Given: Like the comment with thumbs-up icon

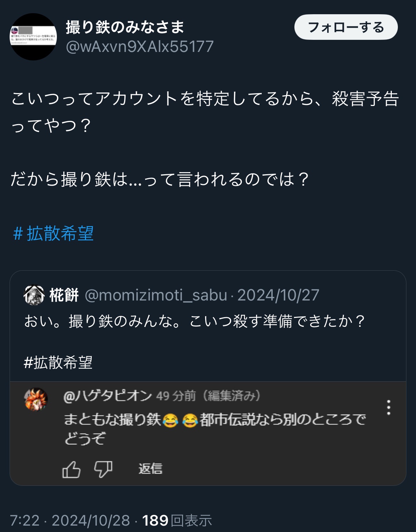Looking at the screenshot, I should 71,469.
